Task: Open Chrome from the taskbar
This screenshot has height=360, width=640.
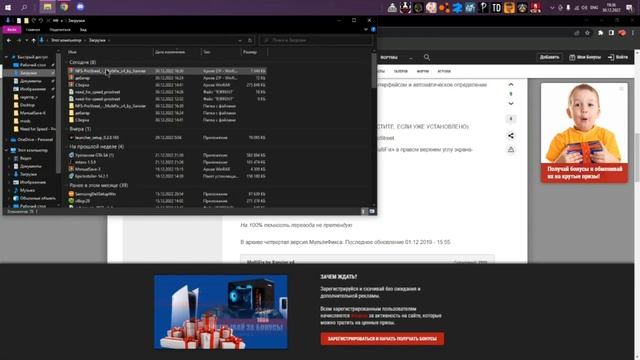Action: (64, 7)
